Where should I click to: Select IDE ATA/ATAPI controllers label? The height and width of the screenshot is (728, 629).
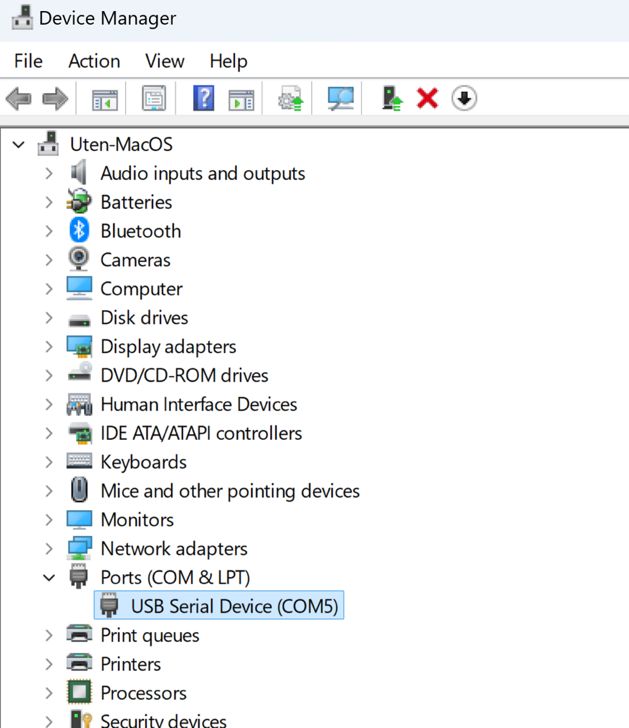(201, 433)
